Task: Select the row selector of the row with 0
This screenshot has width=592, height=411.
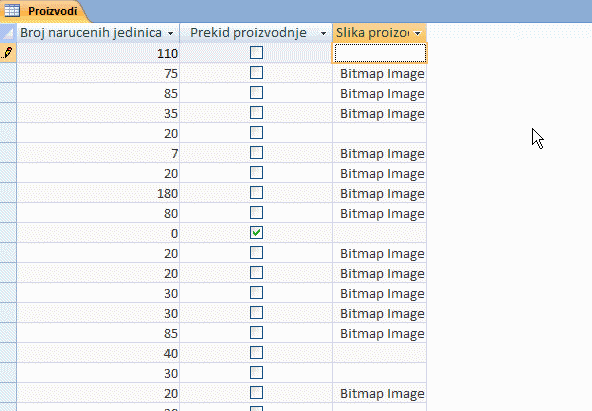Action: point(8,233)
